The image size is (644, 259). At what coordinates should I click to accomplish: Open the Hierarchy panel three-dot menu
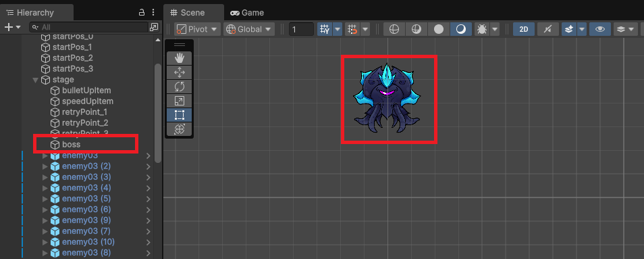click(x=153, y=12)
